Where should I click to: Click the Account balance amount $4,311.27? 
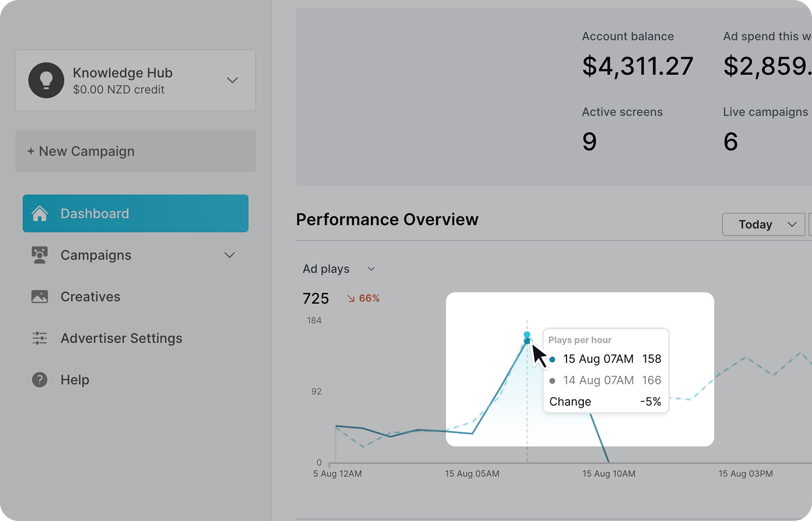[x=637, y=66]
